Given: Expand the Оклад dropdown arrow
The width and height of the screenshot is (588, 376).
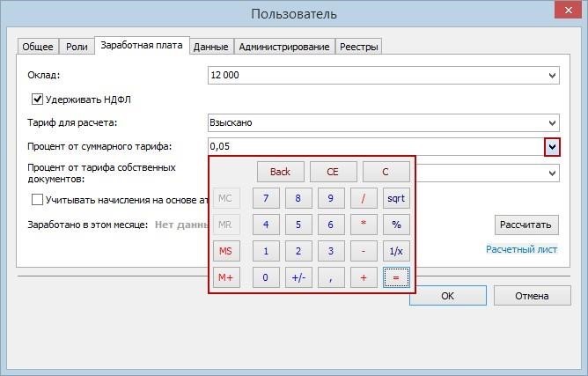Looking at the screenshot, I should pos(552,76).
